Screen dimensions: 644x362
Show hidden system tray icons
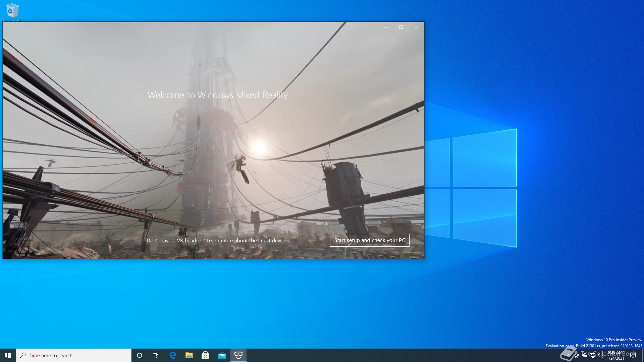(569, 355)
